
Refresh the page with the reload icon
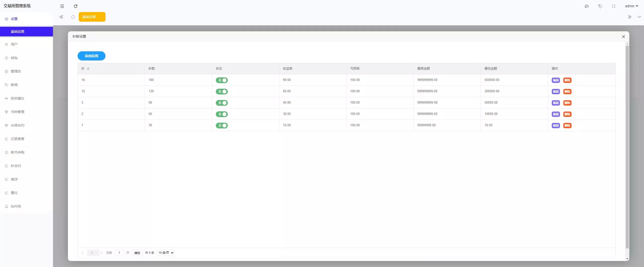tap(75, 6)
